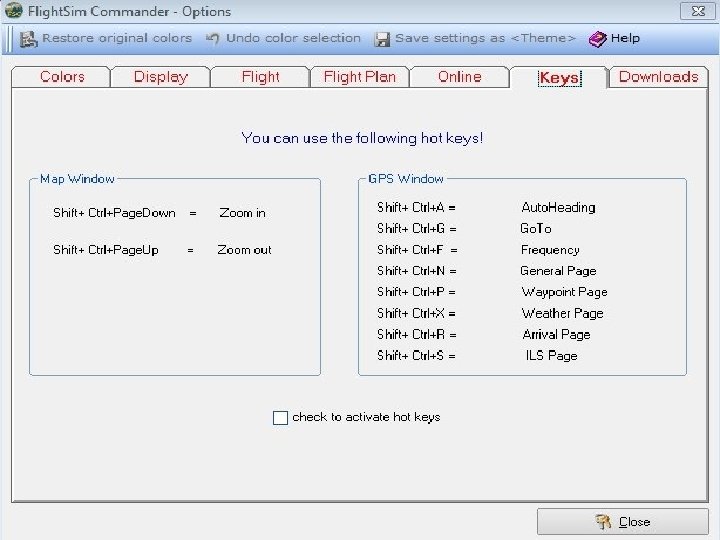Click the 'Arrival Page' label

(556, 334)
